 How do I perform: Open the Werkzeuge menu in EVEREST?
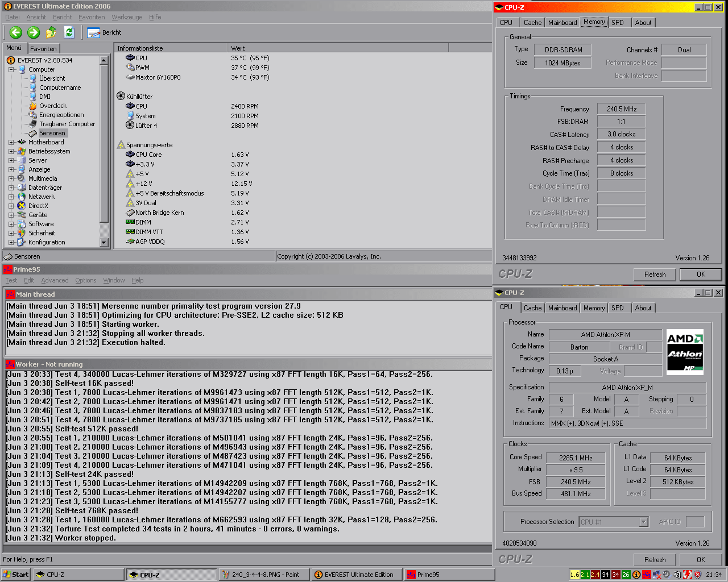click(126, 17)
